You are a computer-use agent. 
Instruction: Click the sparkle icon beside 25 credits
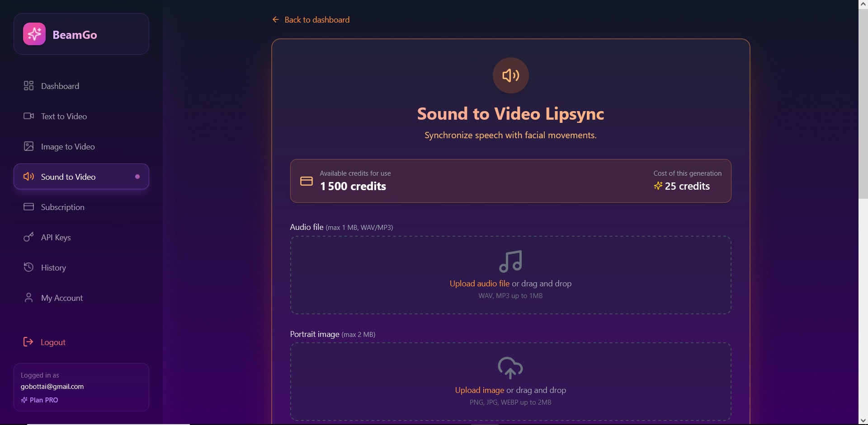(658, 186)
